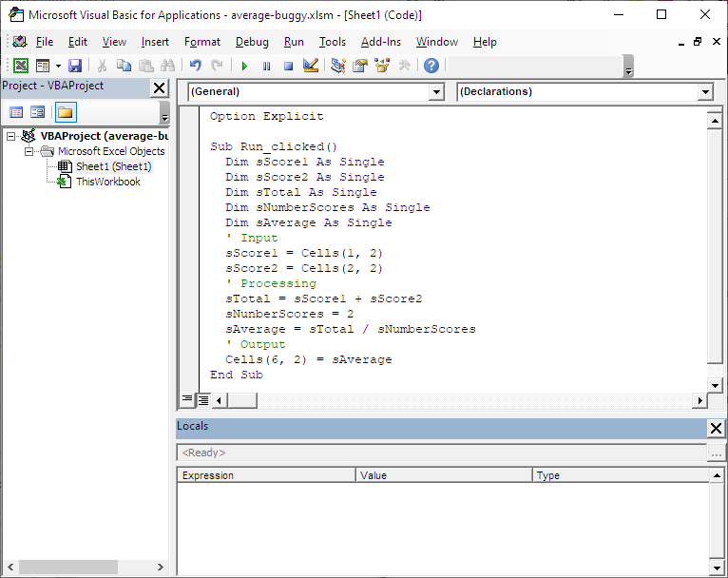
Task: Toggle Design Mode icon
Action: pos(310,66)
